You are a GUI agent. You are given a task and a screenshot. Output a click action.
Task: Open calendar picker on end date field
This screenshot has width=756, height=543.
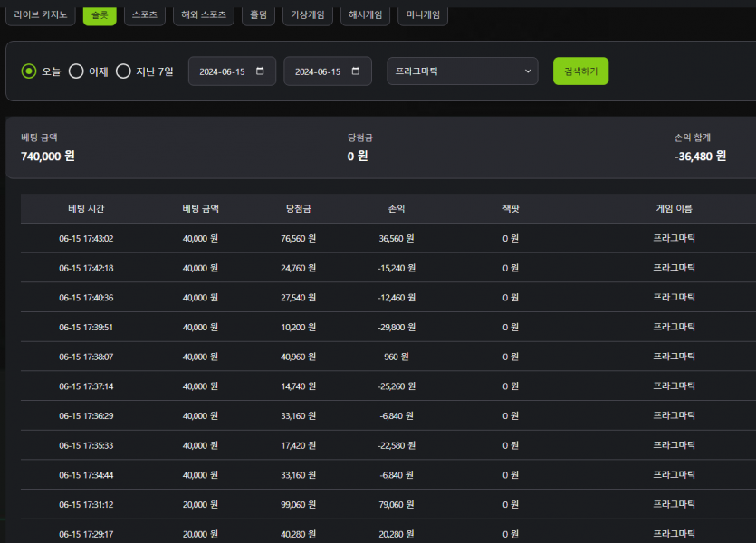[x=356, y=71]
